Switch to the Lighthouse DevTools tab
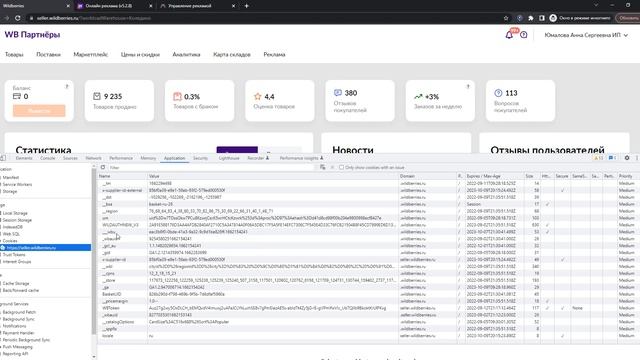 [x=229, y=158]
